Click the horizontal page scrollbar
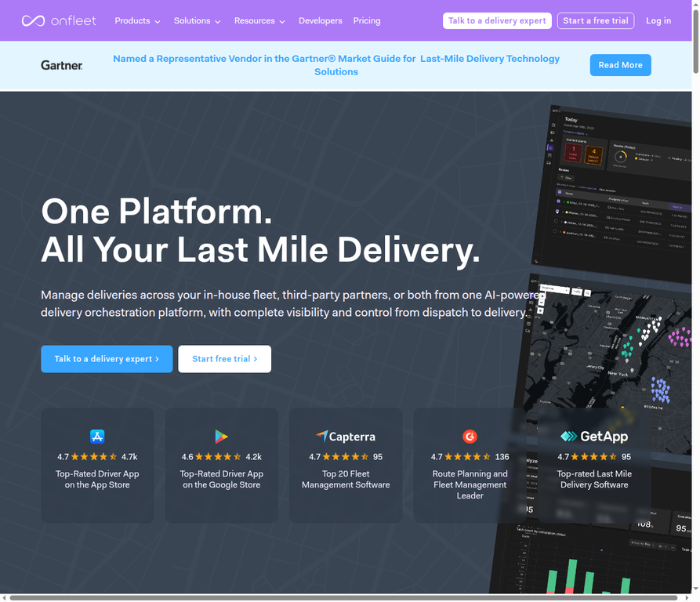Screen dimensions: 700x602 pyautogui.click(x=343, y=598)
